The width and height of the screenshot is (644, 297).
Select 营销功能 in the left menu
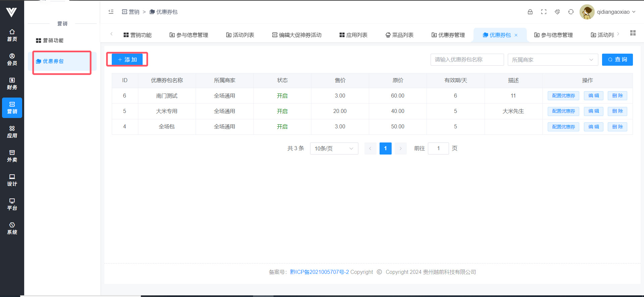click(x=50, y=41)
